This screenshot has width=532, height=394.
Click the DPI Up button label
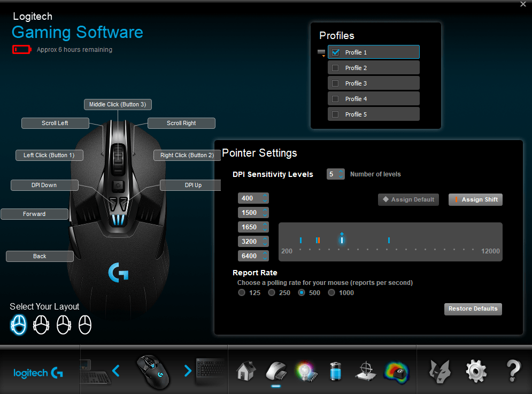tap(192, 185)
